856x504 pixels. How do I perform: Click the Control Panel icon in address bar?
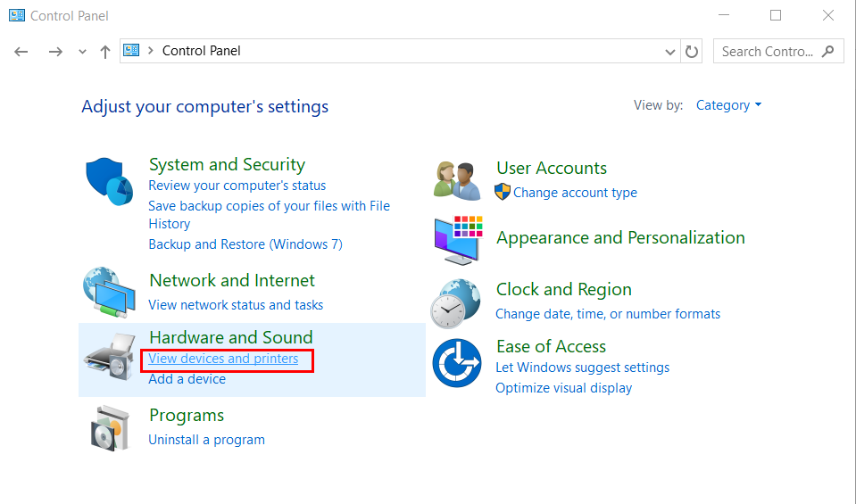point(131,51)
